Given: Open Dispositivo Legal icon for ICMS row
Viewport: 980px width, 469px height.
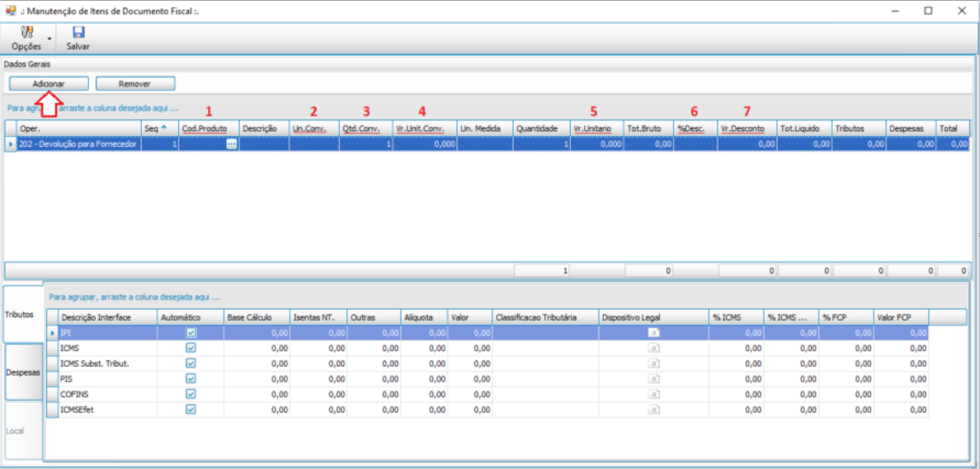Looking at the screenshot, I should click(654, 348).
